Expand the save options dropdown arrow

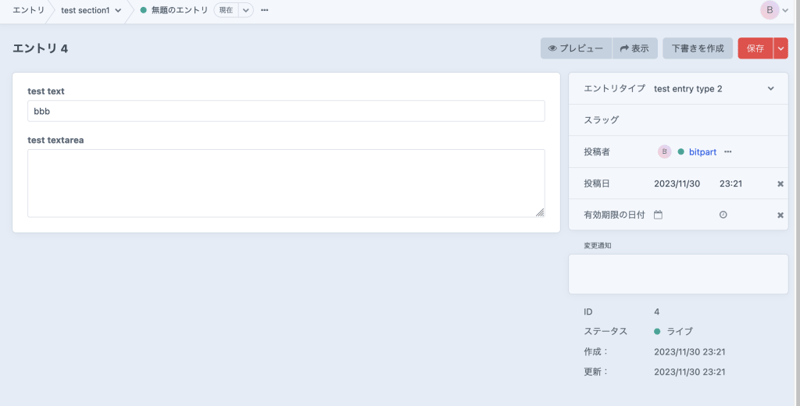pos(781,48)
